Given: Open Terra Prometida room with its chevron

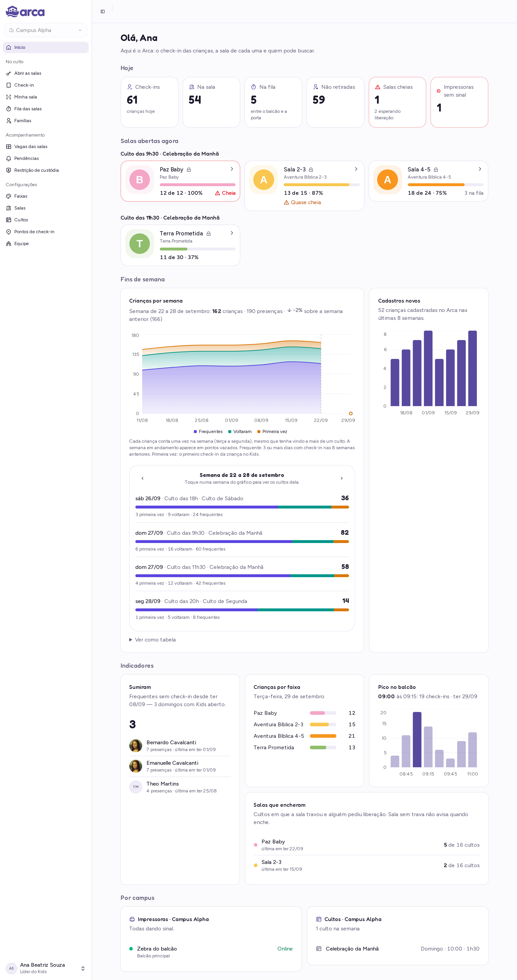Looking at the screenshot, I should click(x=232, y=233).
